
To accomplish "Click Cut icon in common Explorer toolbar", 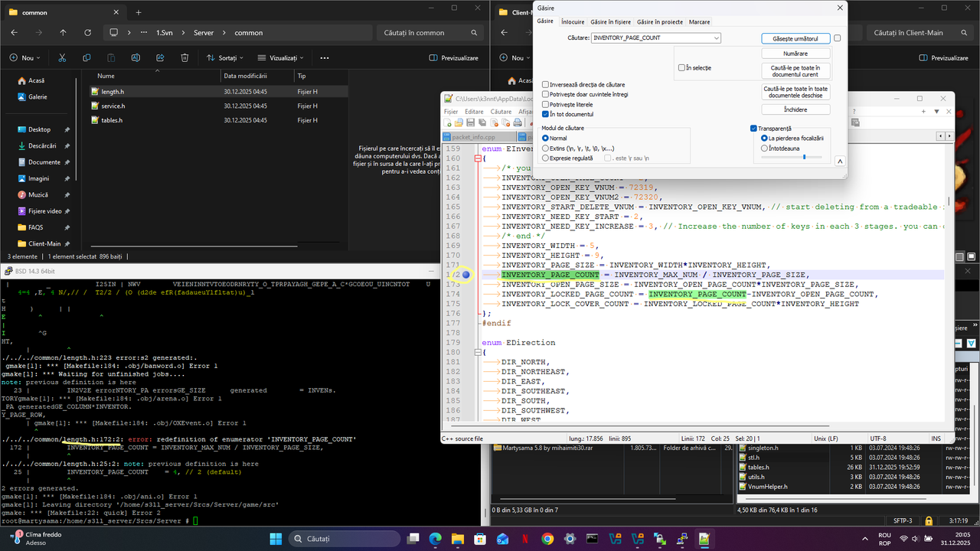I will pyautogui.click(x=62, y=58).
